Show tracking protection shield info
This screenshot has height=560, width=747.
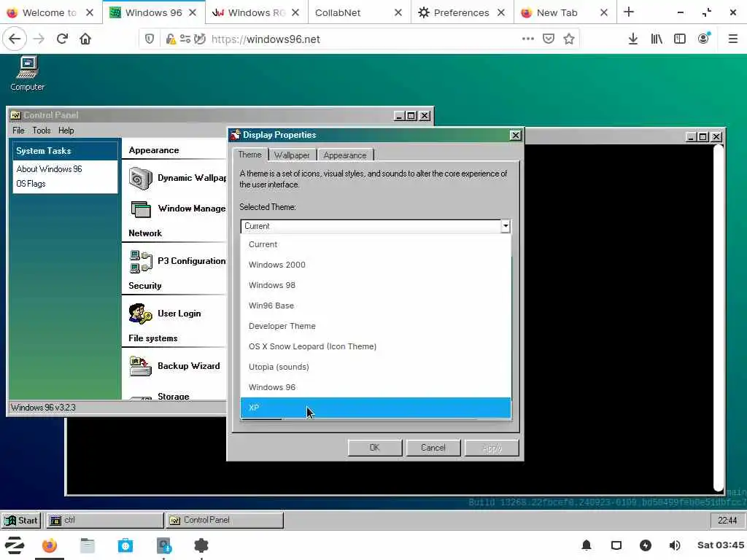click(150, 39)
